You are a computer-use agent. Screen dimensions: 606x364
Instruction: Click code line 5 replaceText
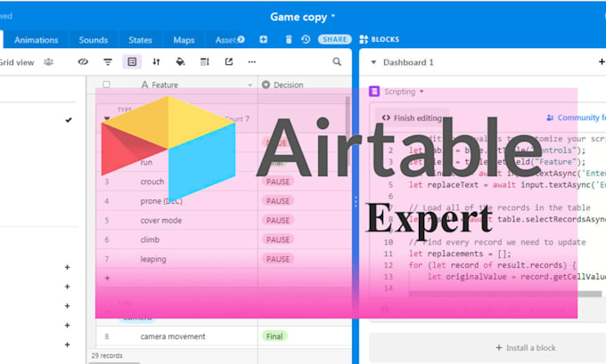coord(507,185)
